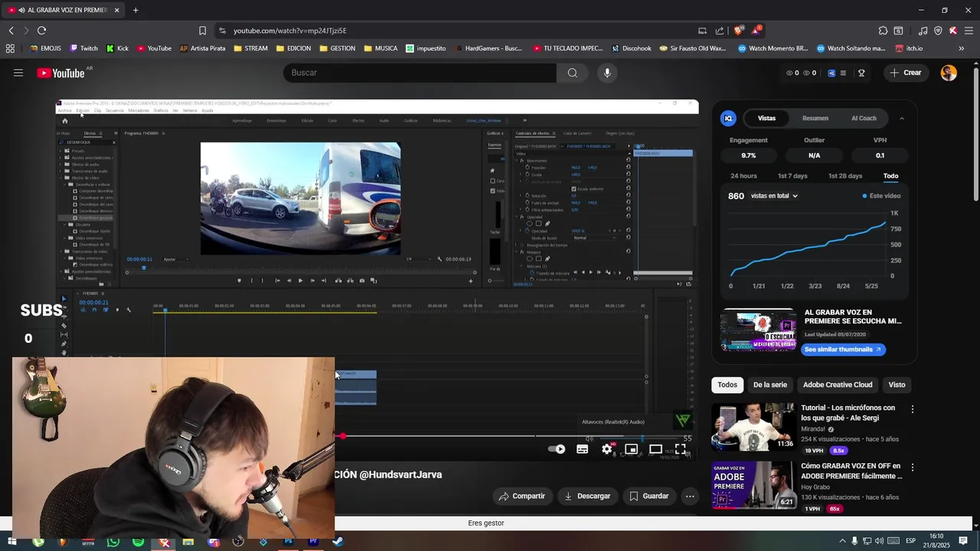This screenshot has height=551, width=980.
Task: Open Cómo GRABAR VOZ EN OFF thumbnail
Action: tap(753, 485)
